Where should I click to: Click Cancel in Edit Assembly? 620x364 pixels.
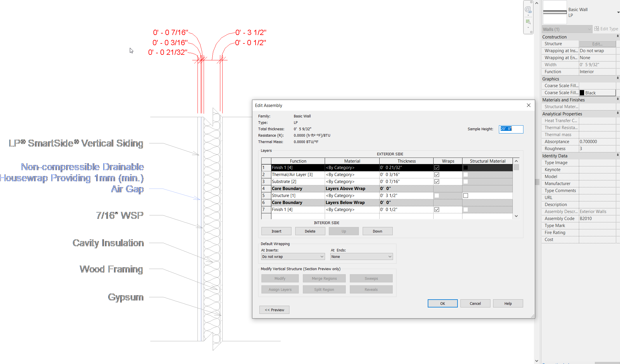tap(475, 303)
